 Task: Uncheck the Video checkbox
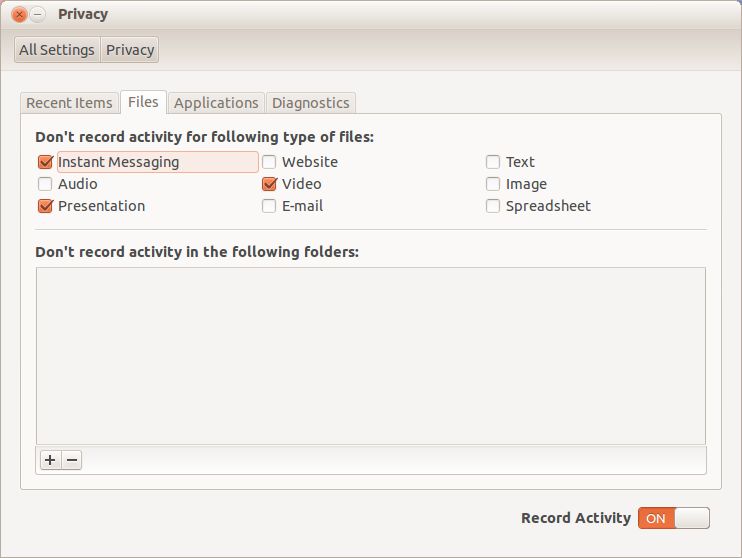(269, 184)
